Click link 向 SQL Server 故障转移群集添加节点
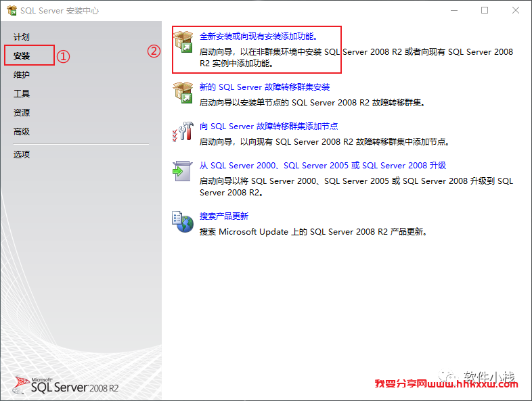This screenshot has height=401, width=532. 269,126
